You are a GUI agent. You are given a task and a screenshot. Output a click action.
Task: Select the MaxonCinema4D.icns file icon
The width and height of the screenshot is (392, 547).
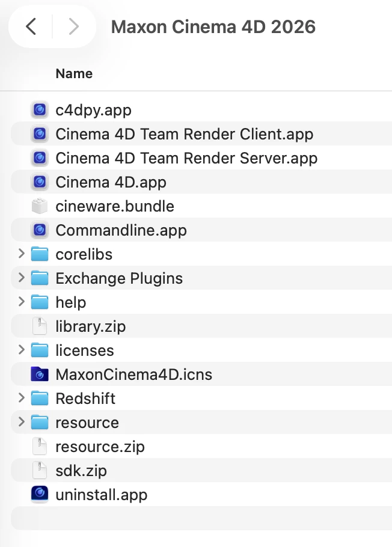click(40, 374)
